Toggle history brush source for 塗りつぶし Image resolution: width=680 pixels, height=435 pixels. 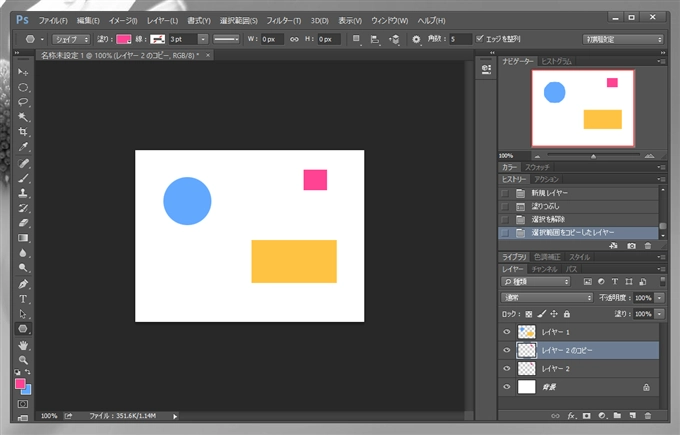[505, 206]
